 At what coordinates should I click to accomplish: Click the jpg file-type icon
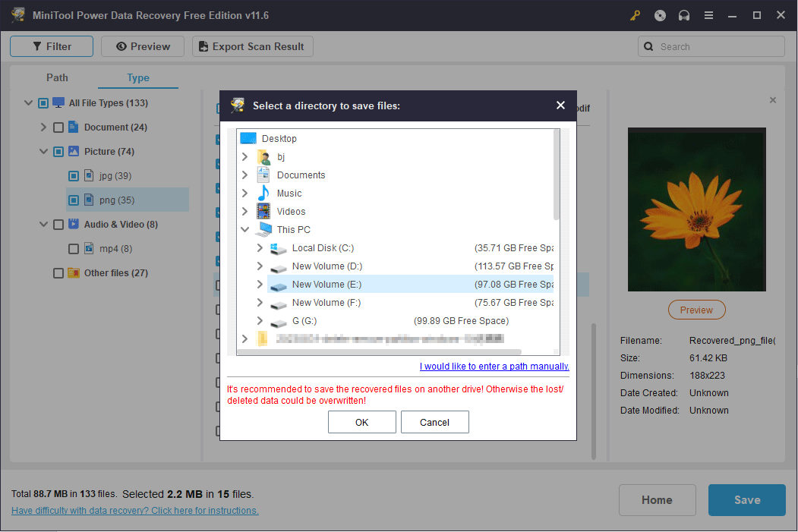[x=89, y=175]
